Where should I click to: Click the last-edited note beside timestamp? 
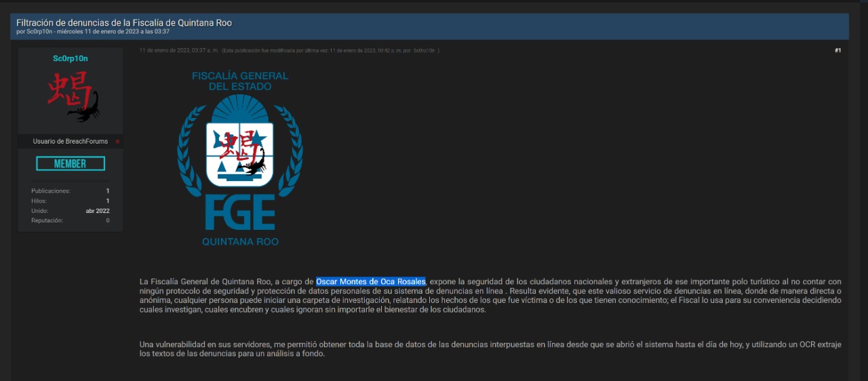point(331,50)
